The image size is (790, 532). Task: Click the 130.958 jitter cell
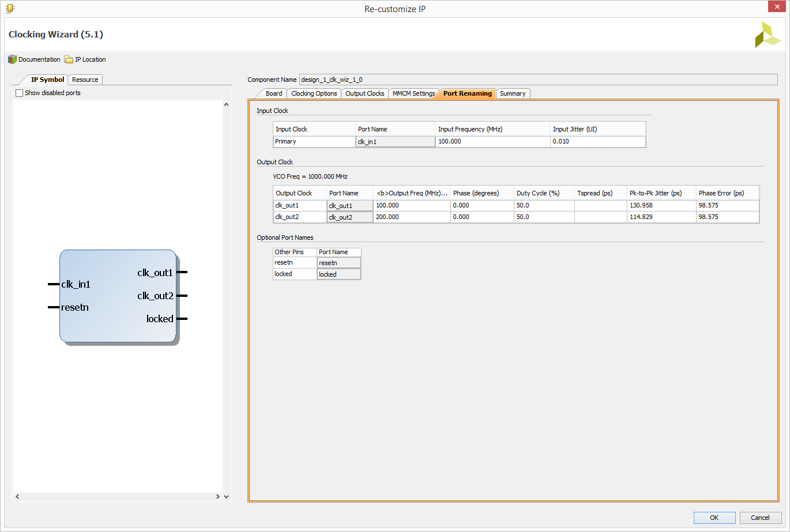click(x=661, y=205)
